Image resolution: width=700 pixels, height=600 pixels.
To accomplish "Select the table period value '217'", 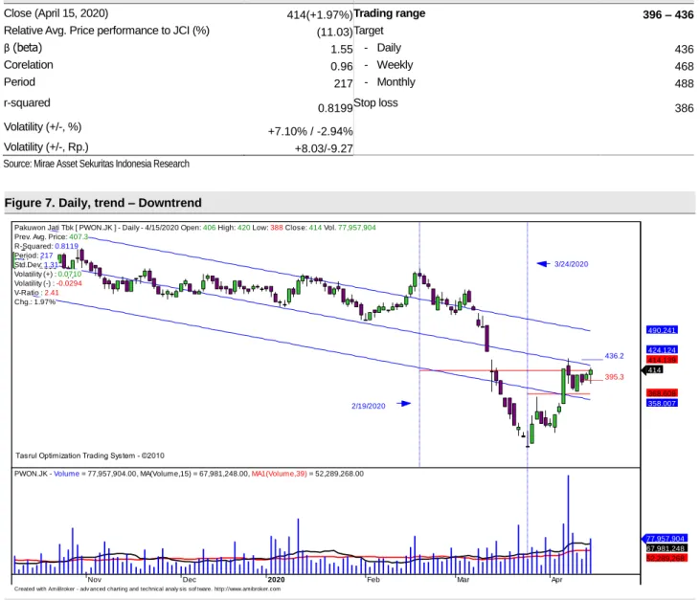I will click(x=344, y=83).
